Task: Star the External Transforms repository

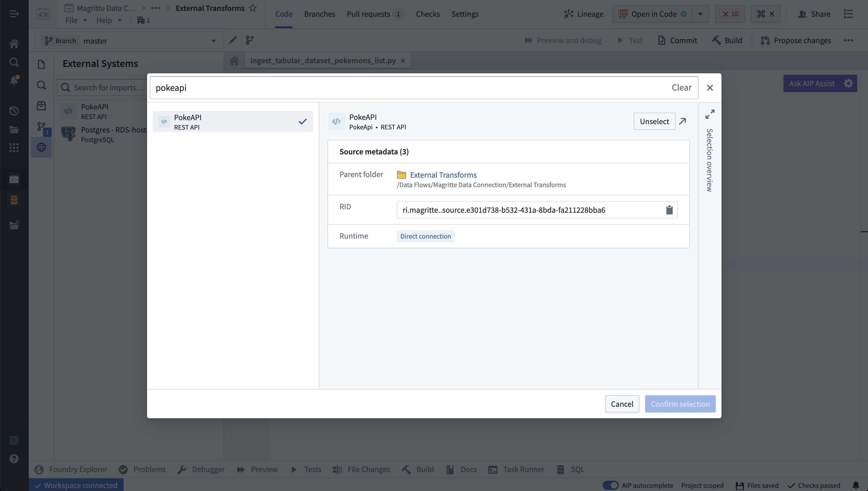Action: click(253, 8)
